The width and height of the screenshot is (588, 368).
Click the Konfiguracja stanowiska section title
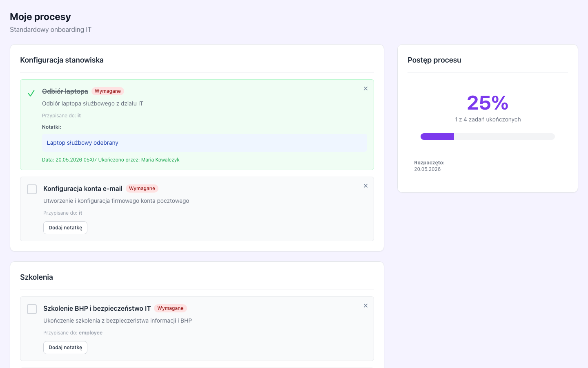tap(62, 60)
